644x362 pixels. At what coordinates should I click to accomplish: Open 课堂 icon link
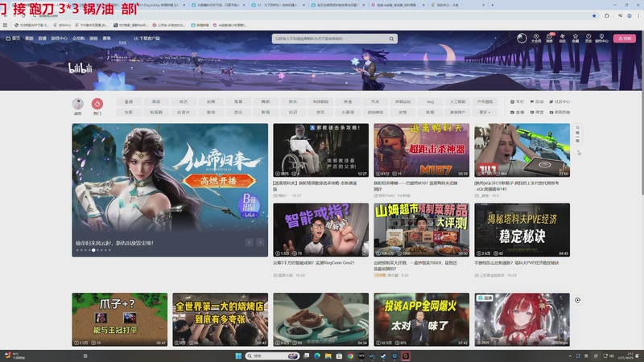click(537, 112)
